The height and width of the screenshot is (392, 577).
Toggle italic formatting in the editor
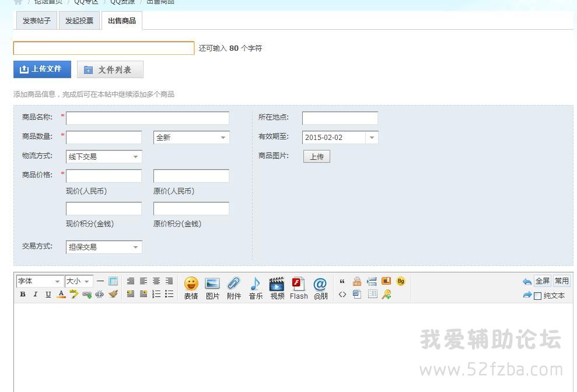pos(36,294)
